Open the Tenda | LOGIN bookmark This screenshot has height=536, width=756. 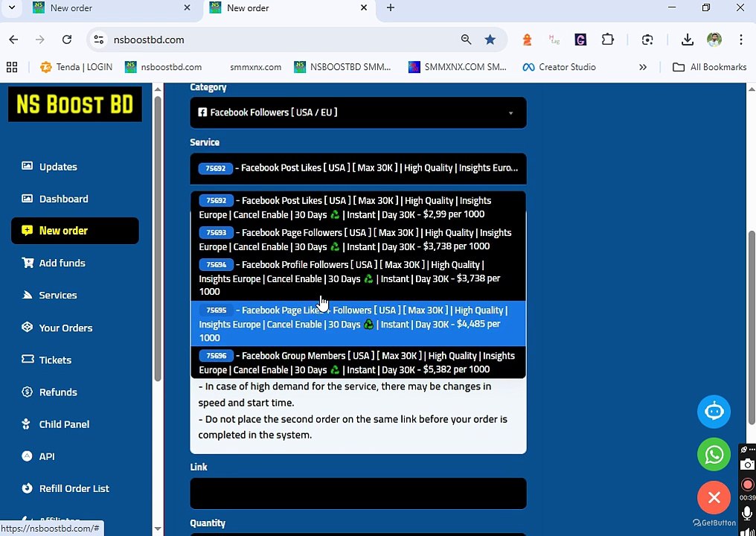[76, 67]
